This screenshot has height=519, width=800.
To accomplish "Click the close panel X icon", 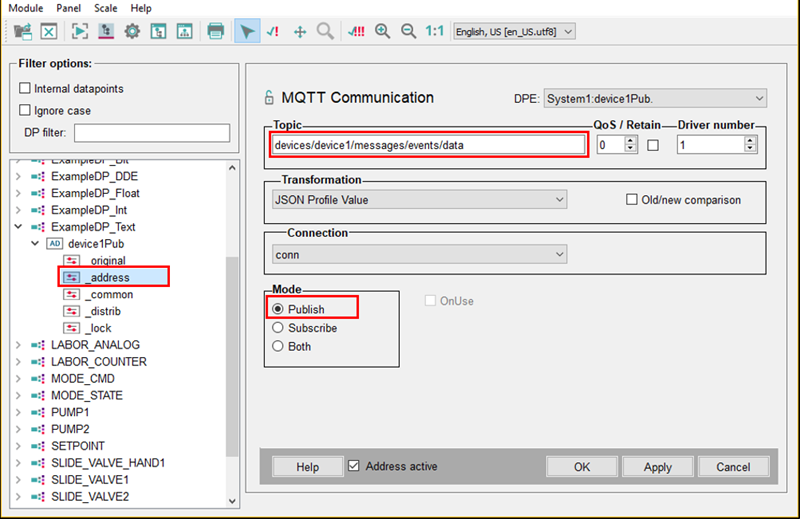I will click(x=49, y=32).
